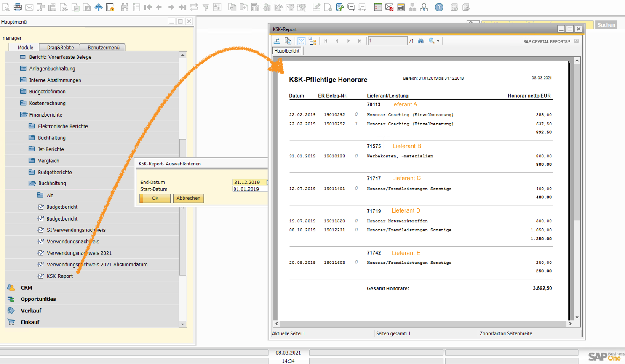Click the report's vertical scrollbar
This screenshot has height=364, width=625.
(x=577, y=168)
